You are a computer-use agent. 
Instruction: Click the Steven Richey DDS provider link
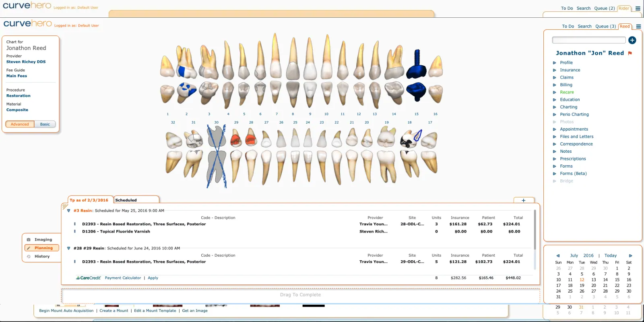[x=26, y=62]
